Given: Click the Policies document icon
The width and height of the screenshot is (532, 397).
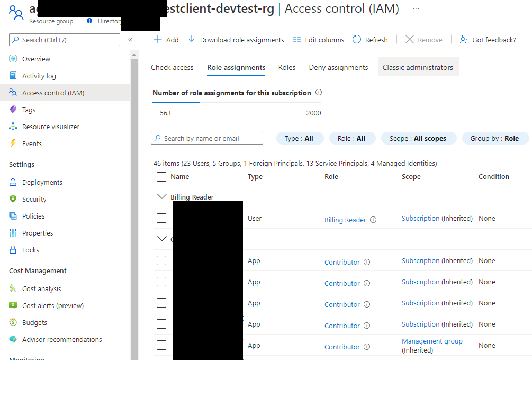Looking at the screenshot, I should (13, 216).
